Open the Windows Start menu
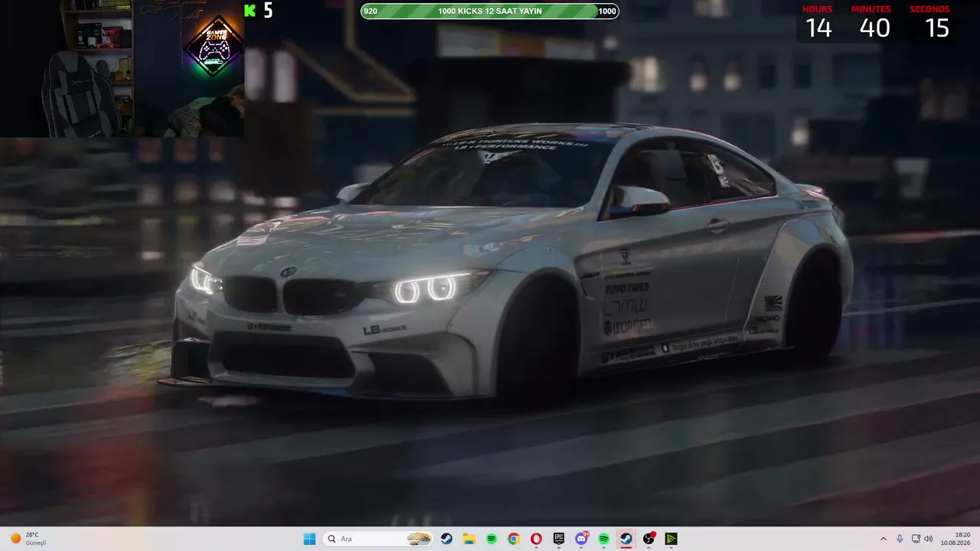 click(309, 539)
